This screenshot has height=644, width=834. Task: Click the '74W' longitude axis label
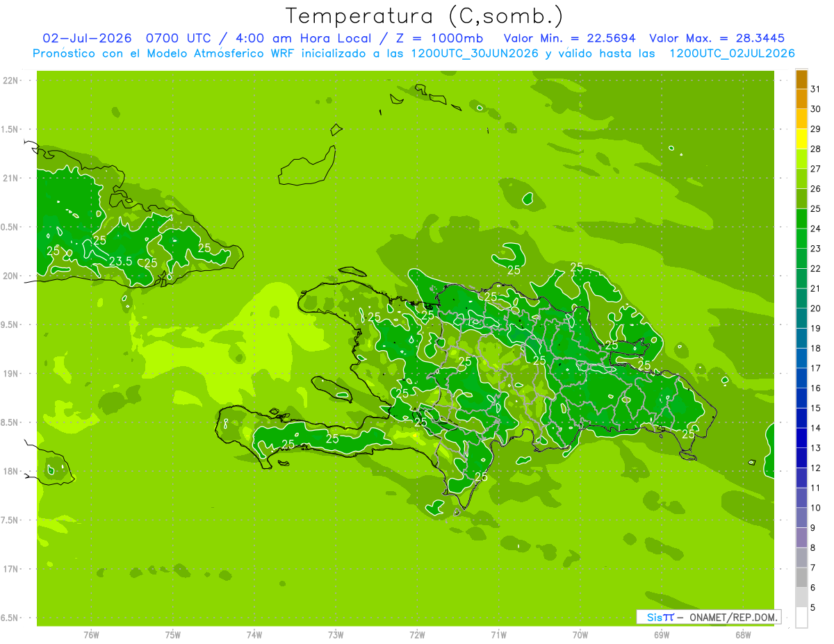pos(254,635)
